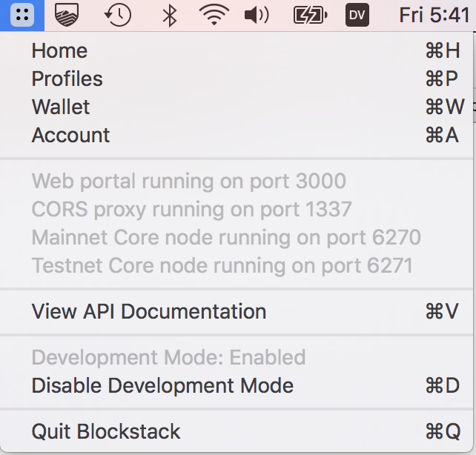
Task: Click the Blockstack menu bar icon
Action: click(x=22, y=15)
